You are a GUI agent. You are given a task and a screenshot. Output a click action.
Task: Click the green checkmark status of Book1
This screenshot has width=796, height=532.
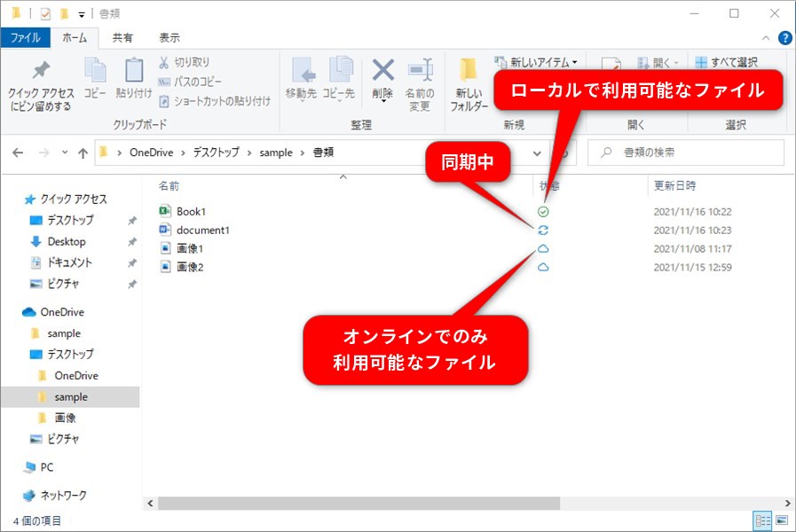pos(543,212)
